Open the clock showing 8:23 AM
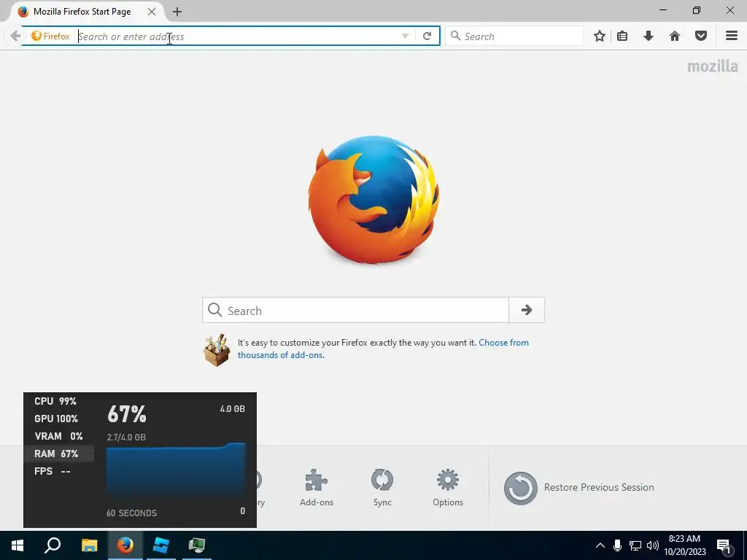 tap(684, 545)
